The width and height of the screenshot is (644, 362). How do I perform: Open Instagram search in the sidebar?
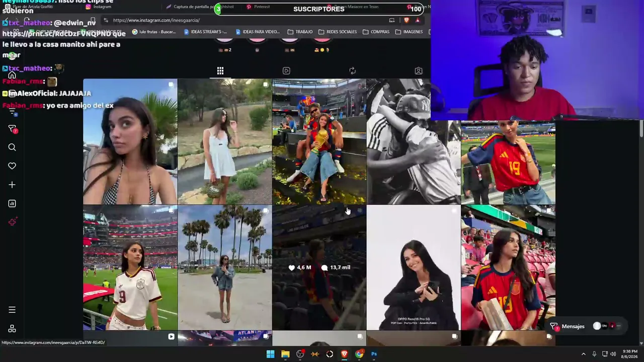[12, 147]
